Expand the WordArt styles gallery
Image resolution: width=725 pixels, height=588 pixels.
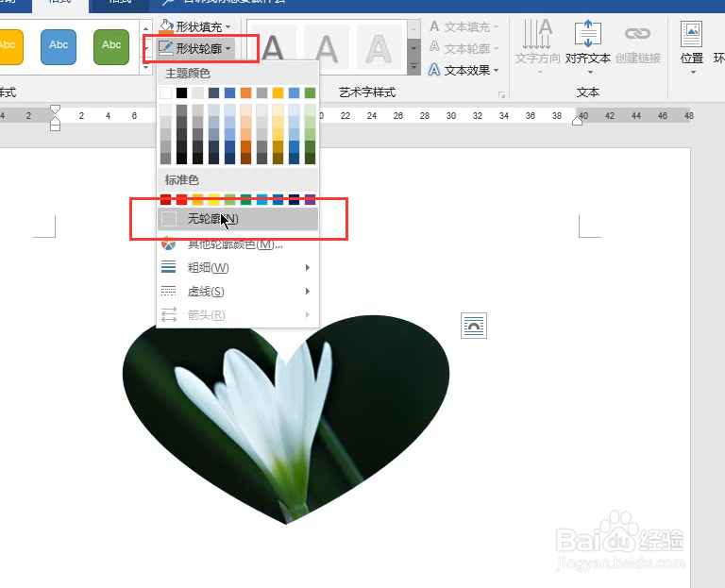coord(413,67)
